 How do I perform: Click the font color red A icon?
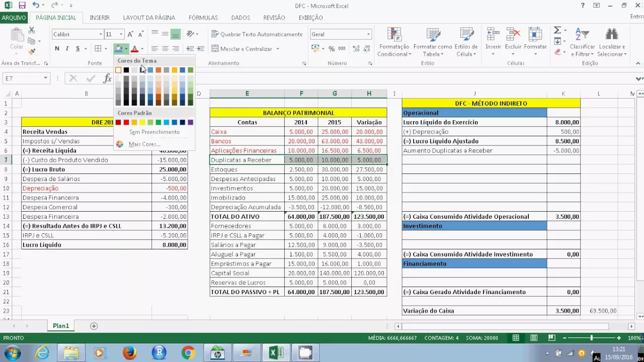click(x=134, y=49)
